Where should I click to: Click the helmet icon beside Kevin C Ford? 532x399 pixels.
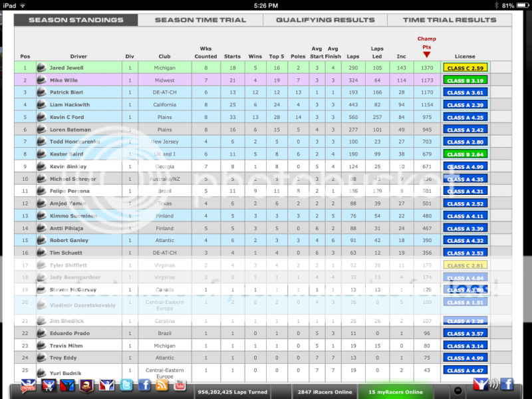coord(41,117)
